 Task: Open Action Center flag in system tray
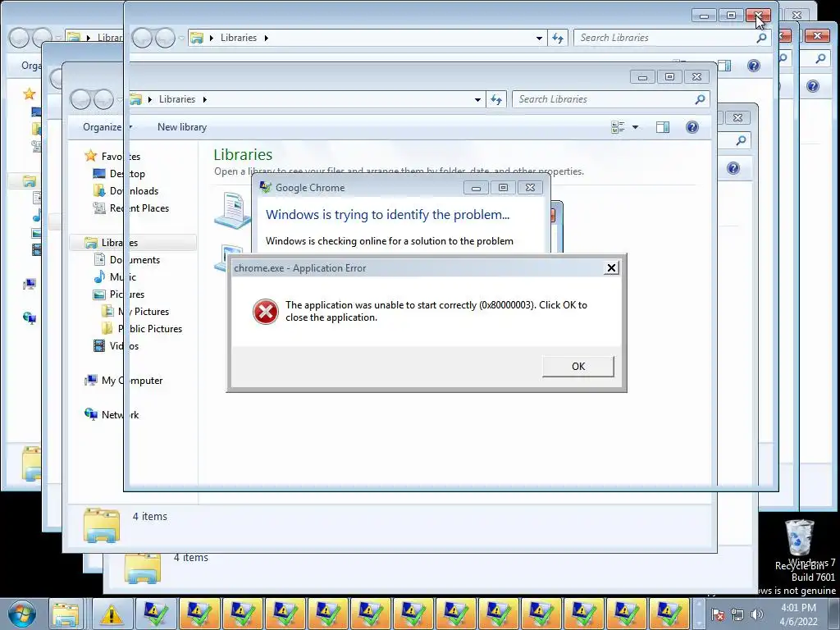coord(717,615)
